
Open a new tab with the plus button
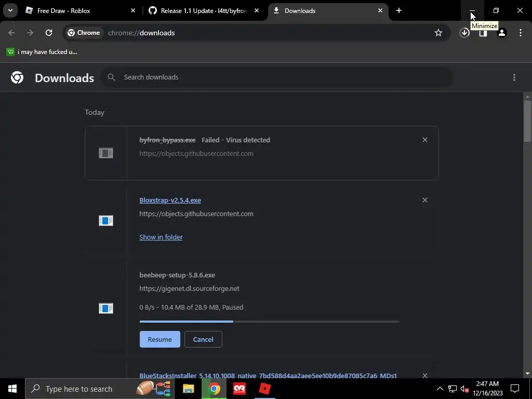click(x=399, y=10)
